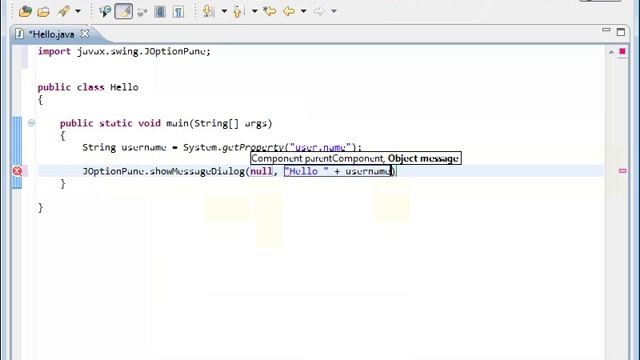Screen dimensions: 640x360
Task: Go to Next Annotation arrow
Action: coord(209,11)
